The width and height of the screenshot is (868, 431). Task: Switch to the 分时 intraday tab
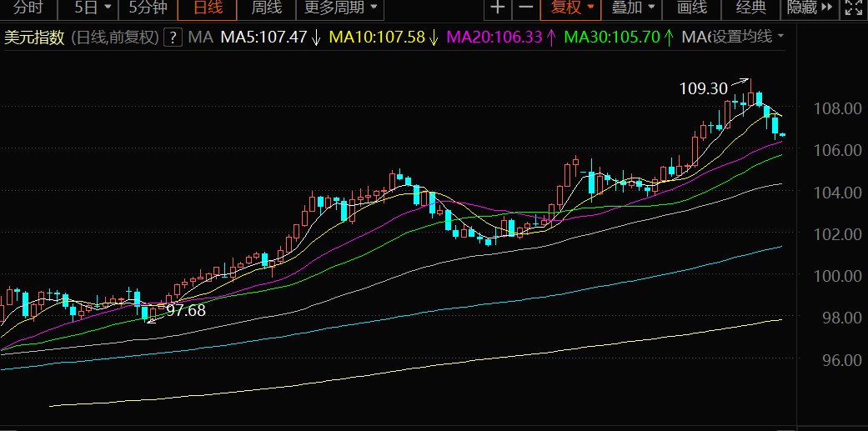click(28, 8)
